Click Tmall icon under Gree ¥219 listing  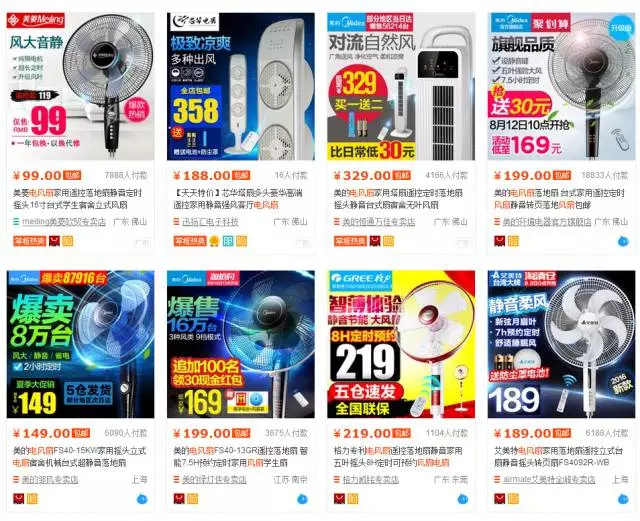click(x=339, y=499)
